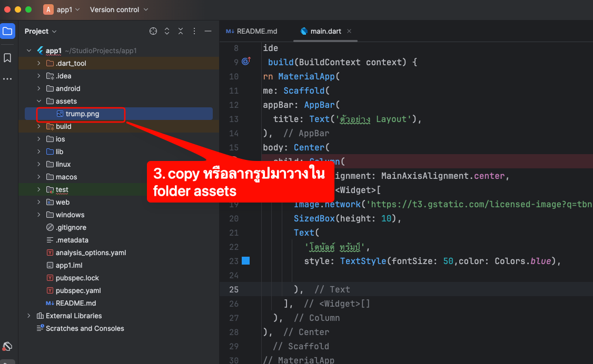The width and height of the screenshot is (593, 364).
Task: Select the trump.png file
Action: click(82, 114)
